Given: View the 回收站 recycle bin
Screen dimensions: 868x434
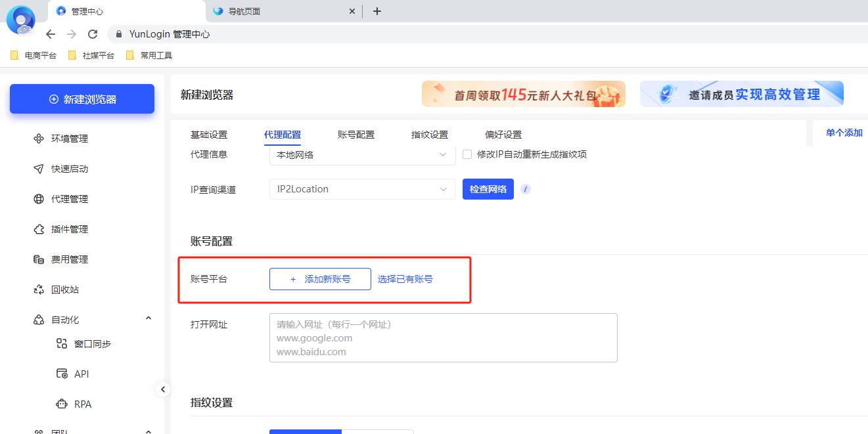Looking at the screenshot, I should tap(66, 289).
